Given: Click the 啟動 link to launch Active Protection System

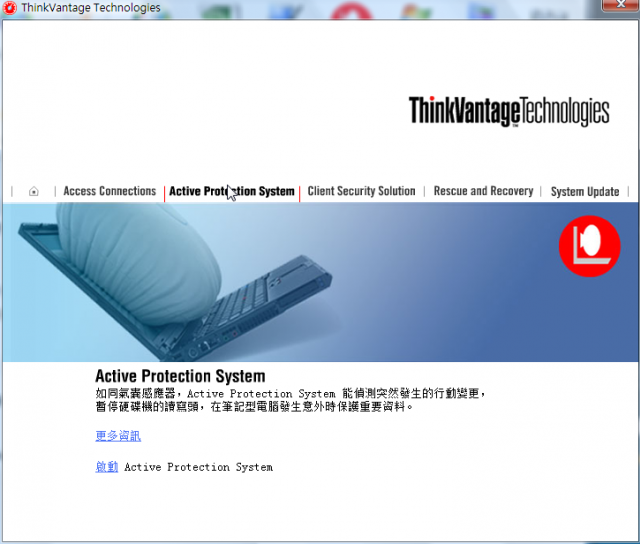Looking at the screenshot, I should [107, 467].
